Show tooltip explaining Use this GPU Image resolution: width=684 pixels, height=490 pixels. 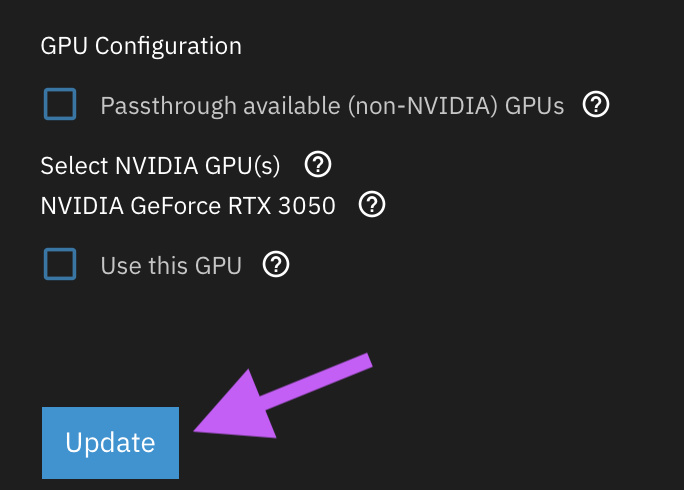click(275, 265)
